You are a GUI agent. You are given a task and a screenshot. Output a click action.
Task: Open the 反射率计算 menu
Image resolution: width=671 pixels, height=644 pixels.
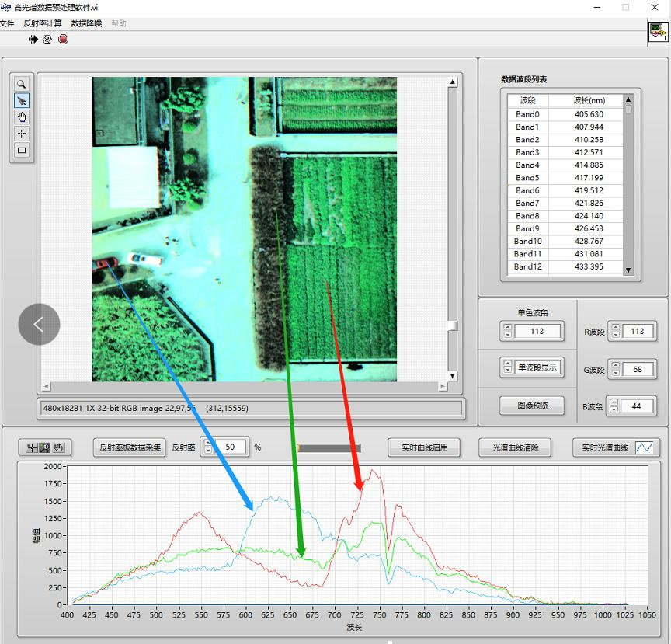(43, 23)
